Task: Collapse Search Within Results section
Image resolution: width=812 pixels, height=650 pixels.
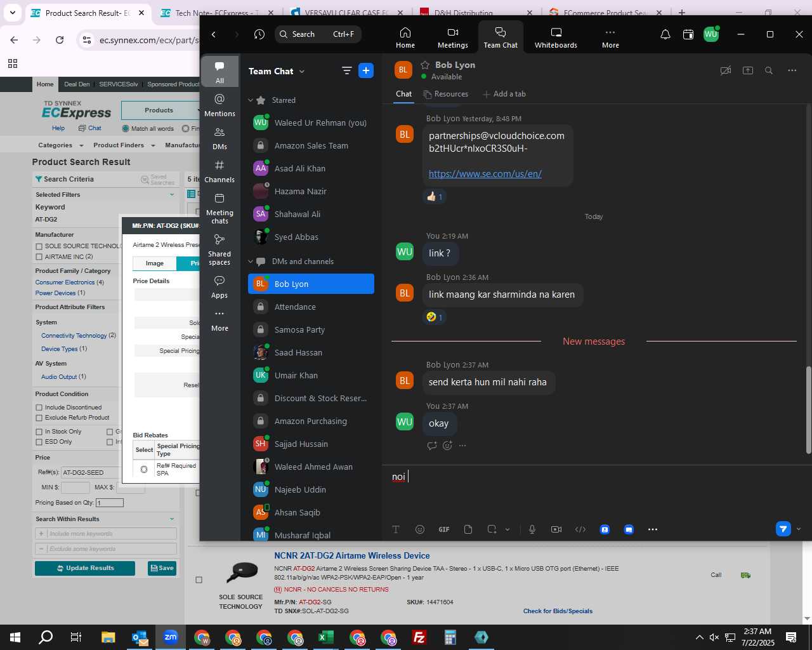Action: tap(172, 519)
